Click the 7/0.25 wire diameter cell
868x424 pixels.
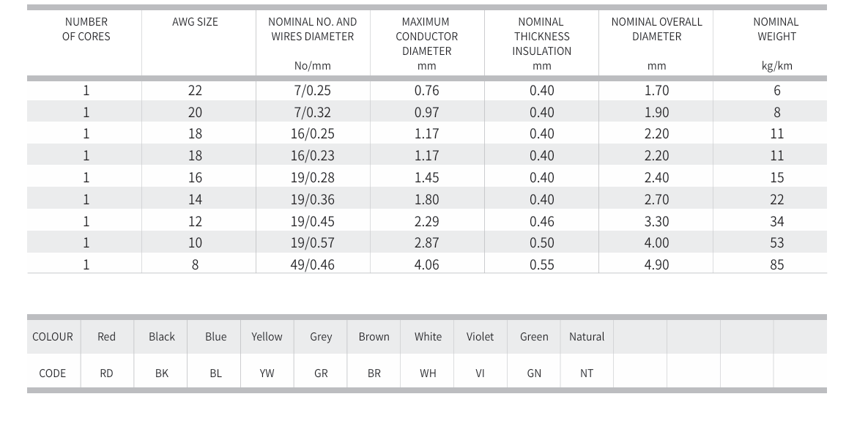(312, 91)
